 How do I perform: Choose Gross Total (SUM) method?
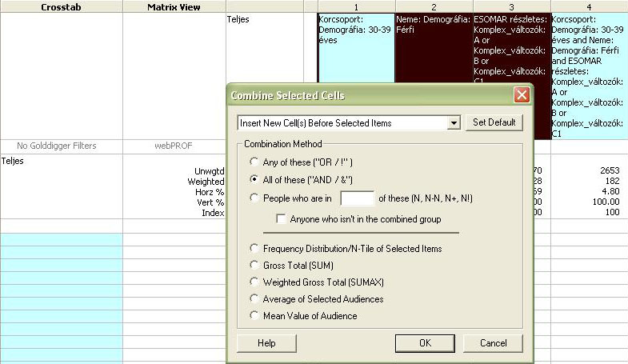(254, 265)
